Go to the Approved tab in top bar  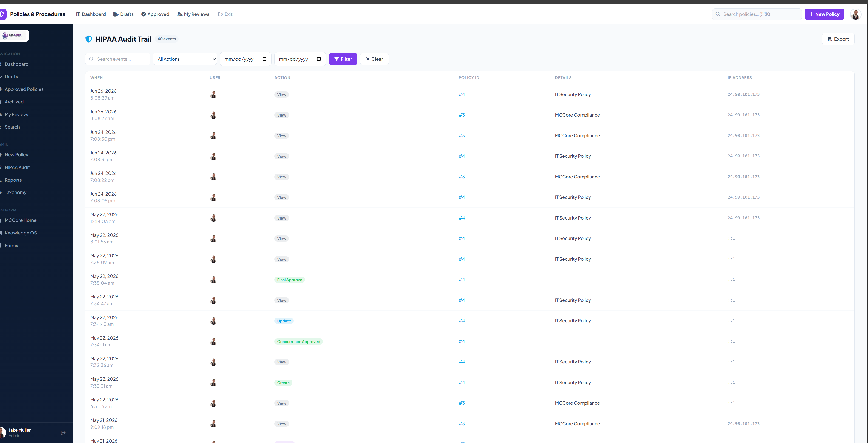coord(155,14)
